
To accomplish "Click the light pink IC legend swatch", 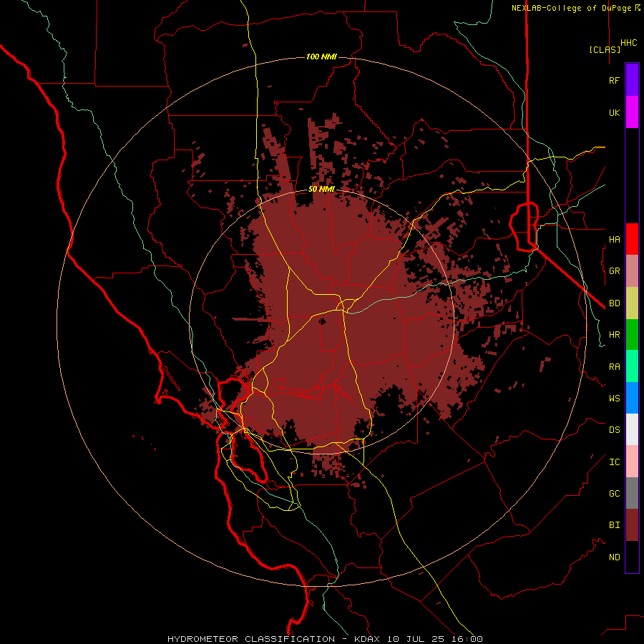I will coord(632,462).
